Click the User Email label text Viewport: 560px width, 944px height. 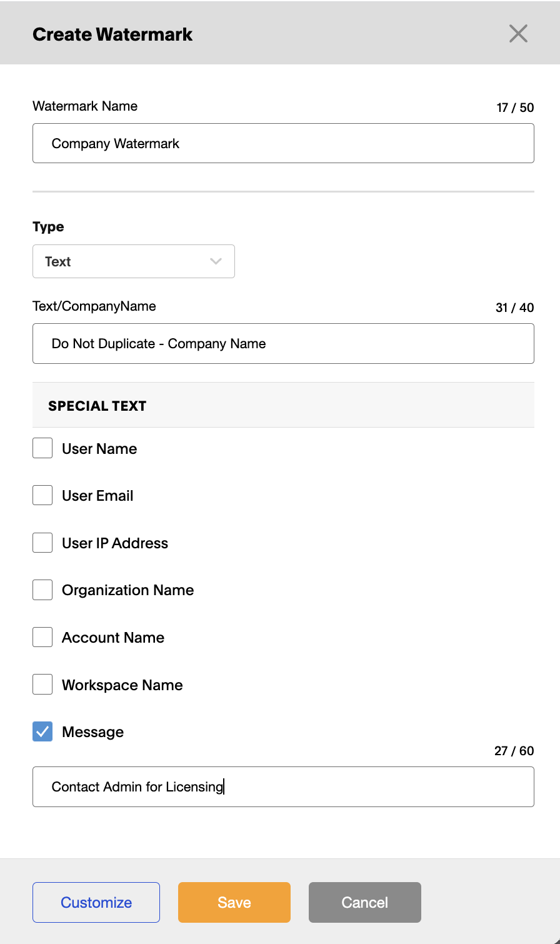click(x=97, y=496)
